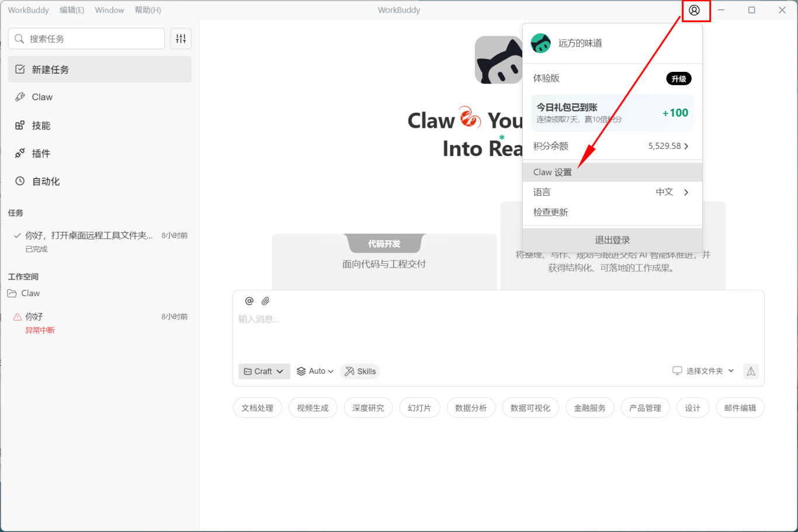Click the send message icon
The width and height of the screenshot is (798, 532).
point(751,371)
